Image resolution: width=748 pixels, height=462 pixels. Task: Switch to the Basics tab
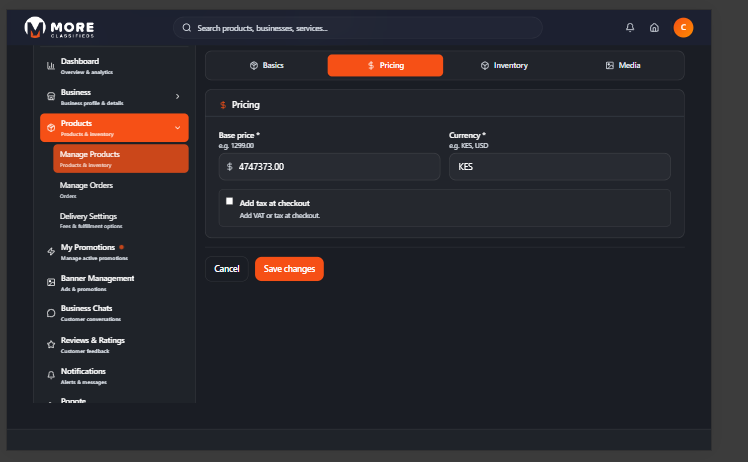[266, 65]
